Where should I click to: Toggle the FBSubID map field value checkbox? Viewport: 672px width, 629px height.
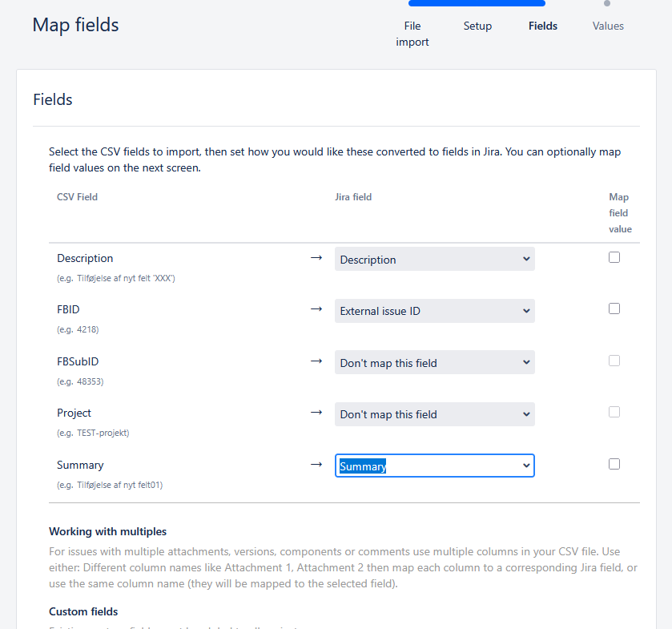point(614,361)
